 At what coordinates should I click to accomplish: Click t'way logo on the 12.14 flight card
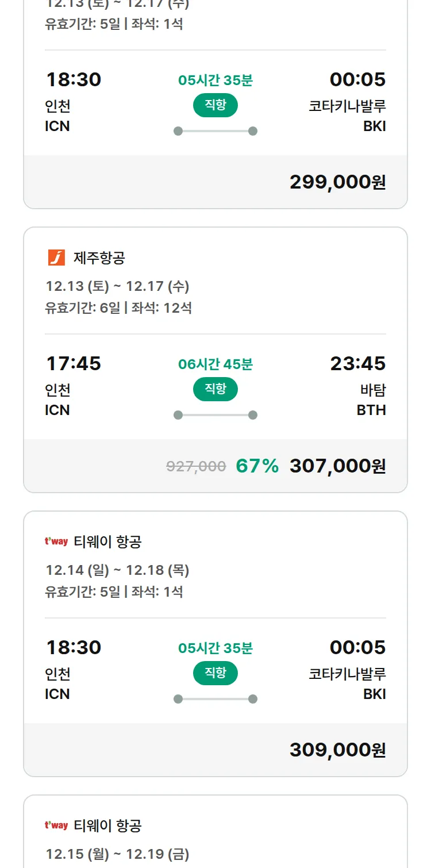point(56,541)
